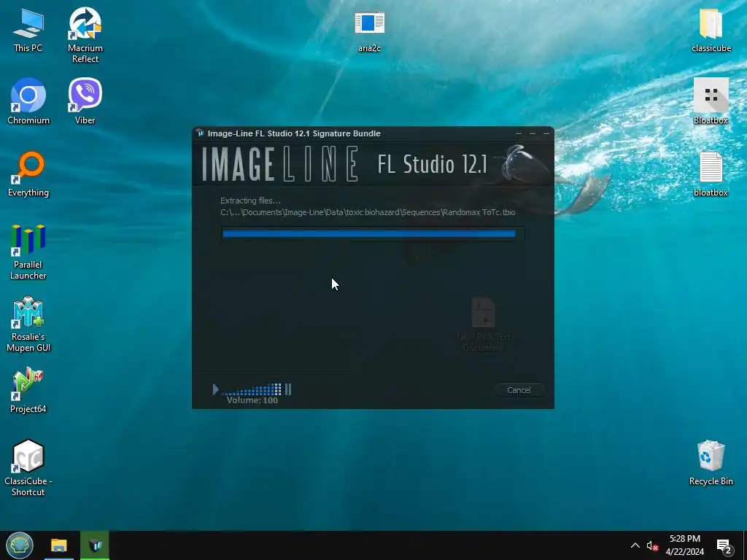Click the extraction progress bar
The height and width of the screenshot is (560, 747).
coord(373,233)
